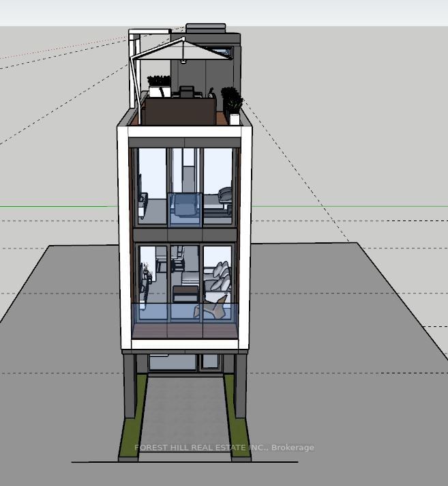Select the small blue glass Juliet railing upstairs

(x=185, y=210)
